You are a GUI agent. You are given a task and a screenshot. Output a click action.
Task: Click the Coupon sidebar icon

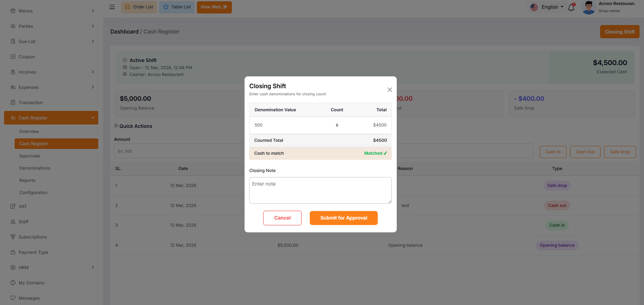pyautogui.click(x=13, y=57)
